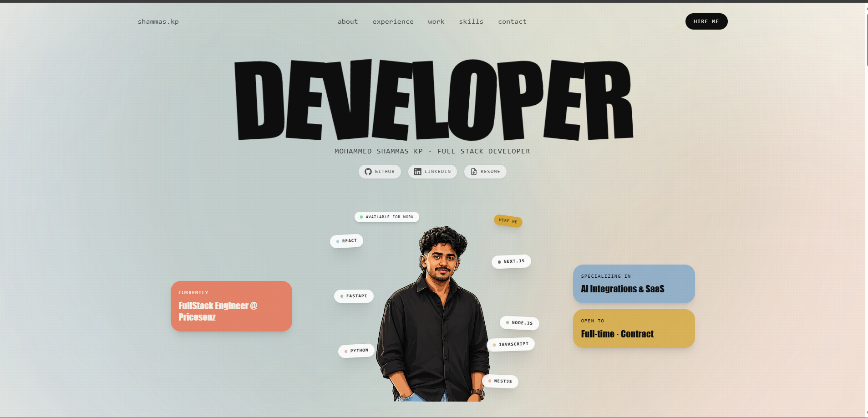Open the contact nav link
This screenshot has height=418, width=868.
point(512,21)
